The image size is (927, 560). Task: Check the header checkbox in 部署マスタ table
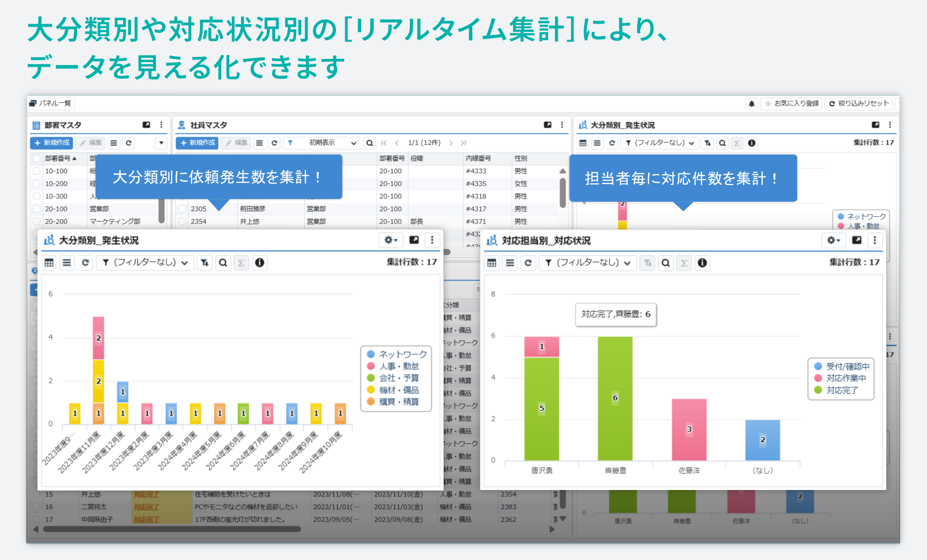[37, 158]
